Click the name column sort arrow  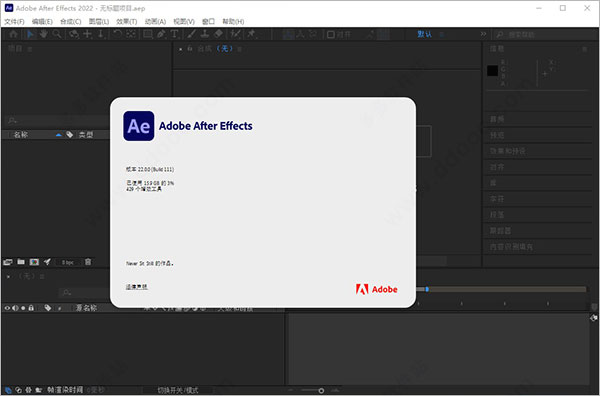point(59,135)
